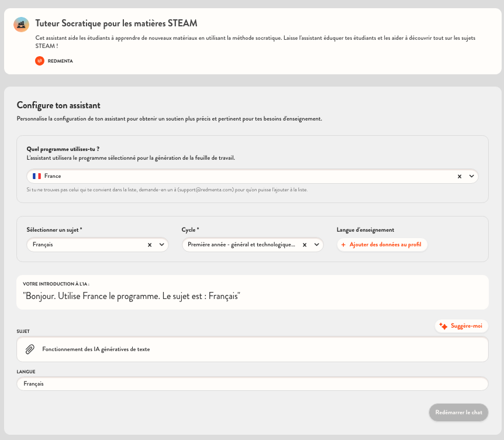504x440 pixels.
Task: Click into the Sujet text field
Action: point(257,349)
